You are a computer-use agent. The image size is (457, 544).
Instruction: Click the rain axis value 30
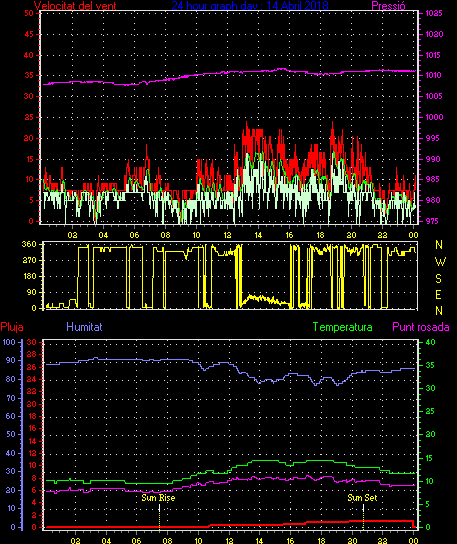[32, 342]
